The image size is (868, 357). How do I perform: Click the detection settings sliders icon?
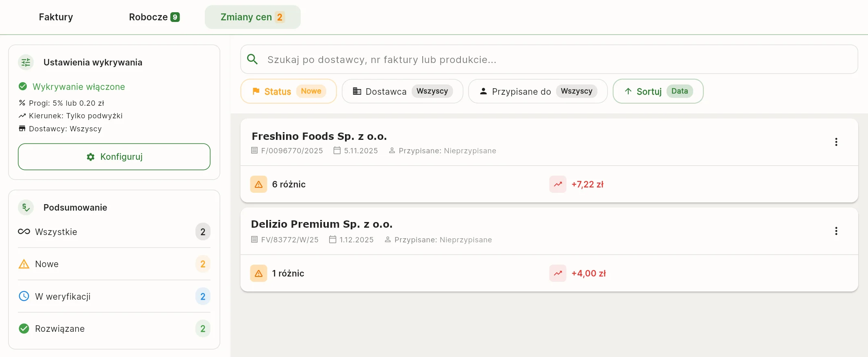[26, 62]
